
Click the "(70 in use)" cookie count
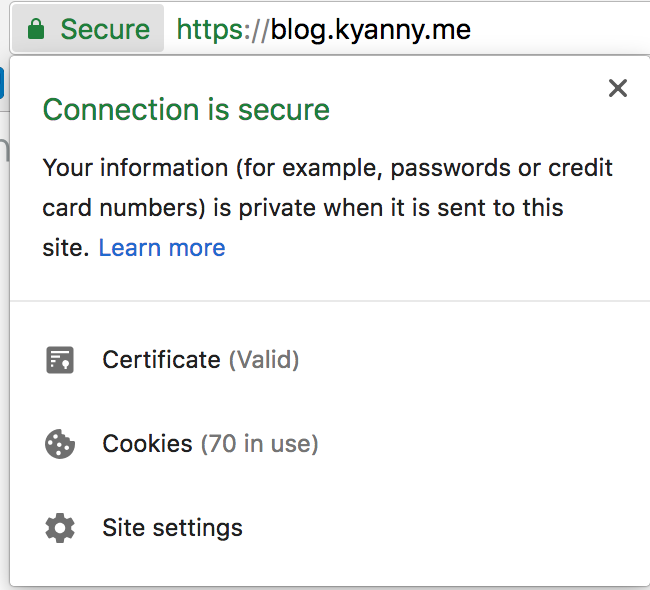click(x=260, y=444)
